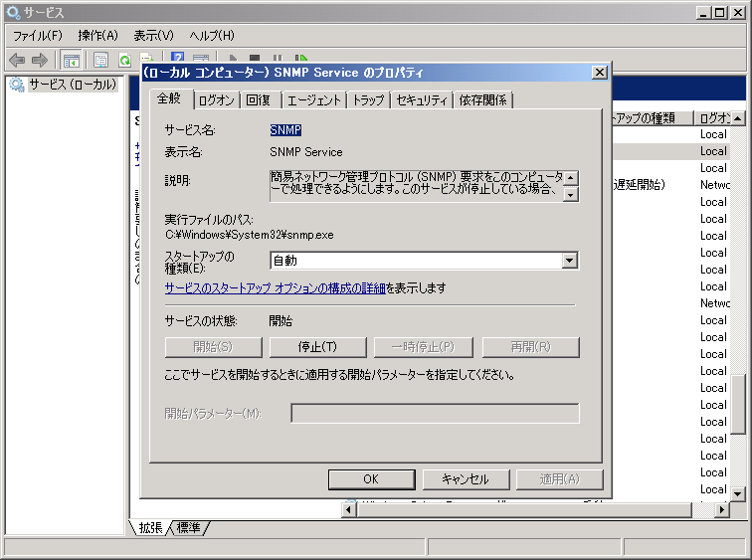Click the SNMP Service display name text
Viewport: 752px width, 560px height.
(306, 152)
